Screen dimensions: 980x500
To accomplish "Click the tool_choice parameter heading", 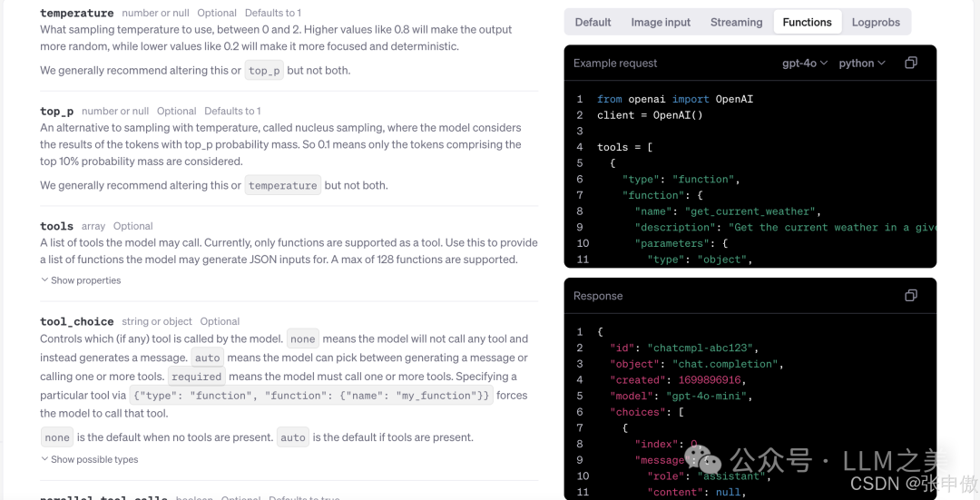I will click(x=77, y=321).
